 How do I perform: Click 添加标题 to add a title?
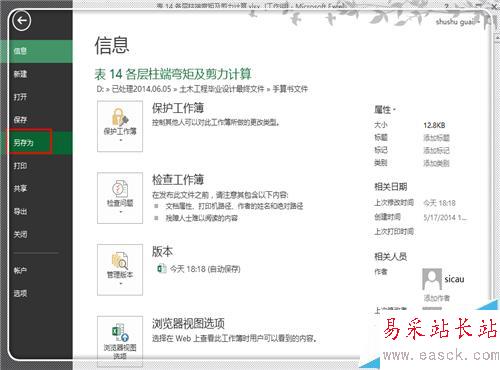[436, 138]
